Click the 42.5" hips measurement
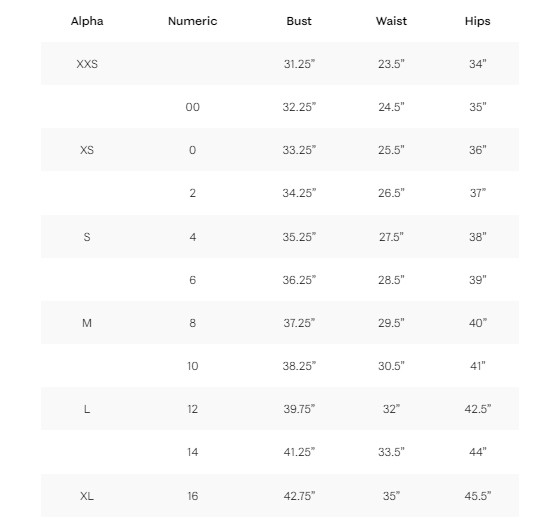The width and height of the screenshot is (559, 530). [x=478, y=409]
